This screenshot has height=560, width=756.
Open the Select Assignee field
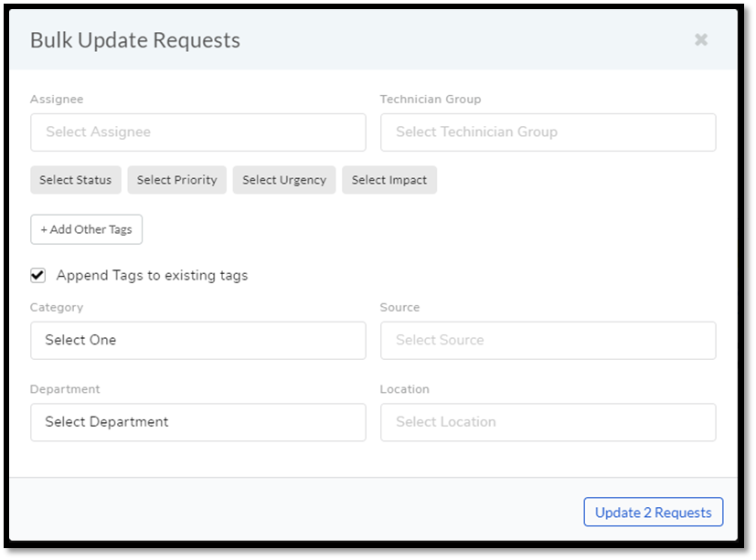(197, 132)
